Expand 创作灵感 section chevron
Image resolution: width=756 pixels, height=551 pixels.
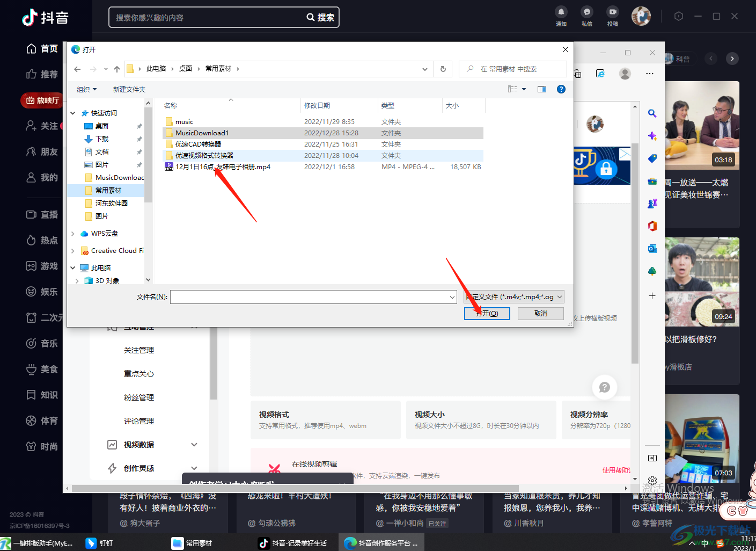(x=194, y=468)
